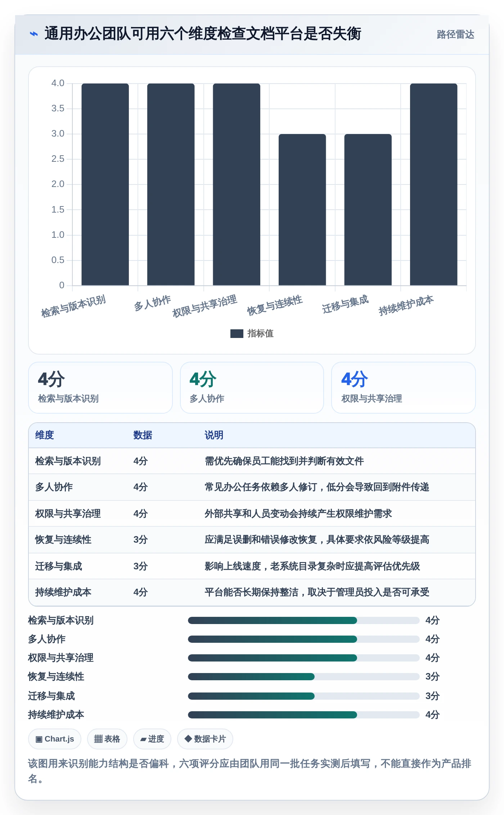The image size is (504, 815).
Task: Click the footer note starting 该图用来识别能力结构
Action: click(x=249, y=771)
